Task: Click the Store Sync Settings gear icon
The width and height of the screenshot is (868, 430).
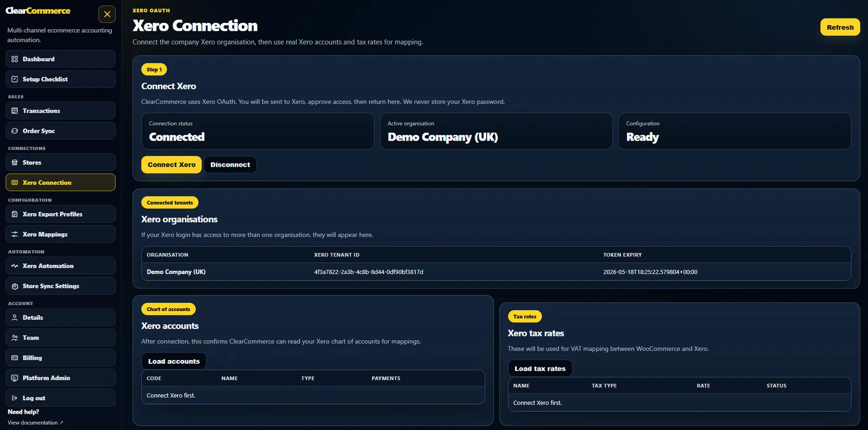Action: [15, 286]
